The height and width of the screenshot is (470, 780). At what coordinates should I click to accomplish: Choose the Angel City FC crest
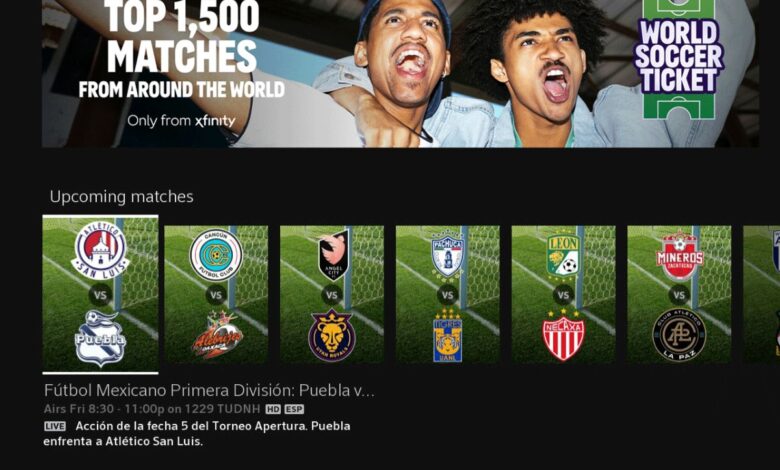(x=333, y=255)
